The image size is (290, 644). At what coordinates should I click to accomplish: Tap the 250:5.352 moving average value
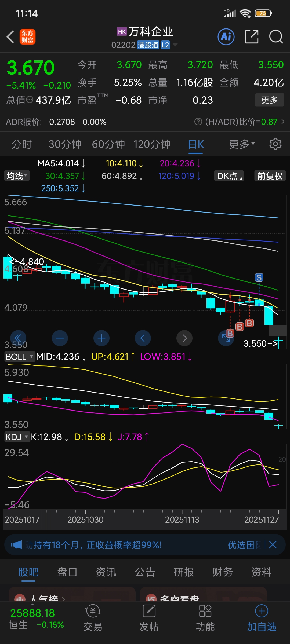[63, 188]
